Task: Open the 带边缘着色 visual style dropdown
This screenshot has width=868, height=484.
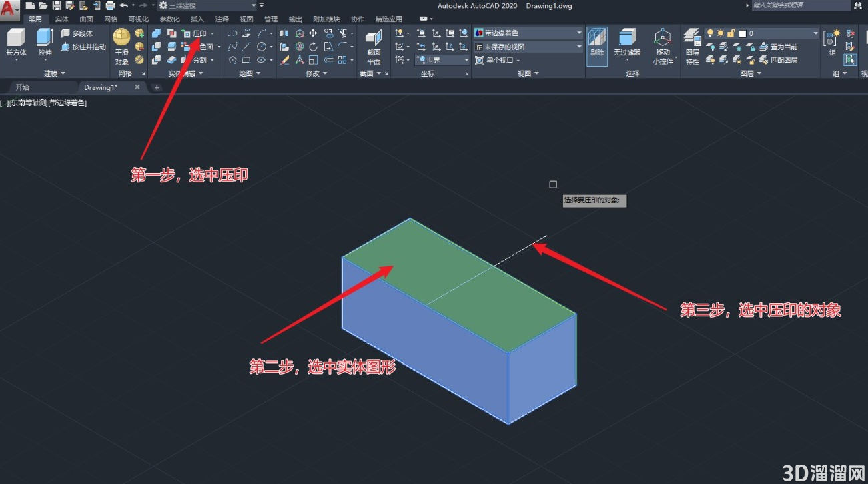Action: [x=528, y=33]
